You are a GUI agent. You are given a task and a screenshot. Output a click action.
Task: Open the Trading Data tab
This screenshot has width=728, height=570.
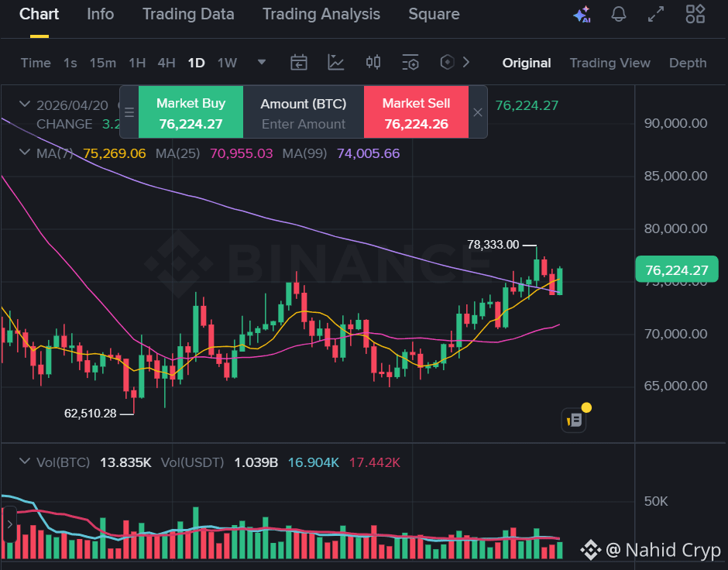coord(188,15)
